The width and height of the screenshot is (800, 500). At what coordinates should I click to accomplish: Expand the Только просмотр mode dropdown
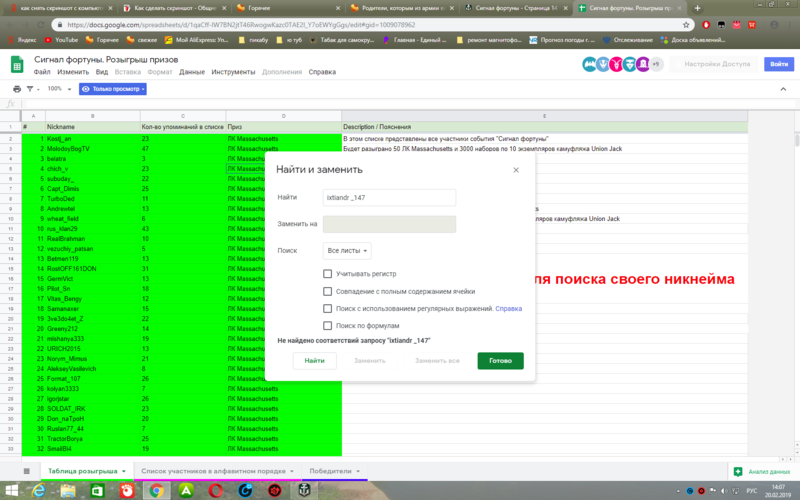[x=113, y=89]
